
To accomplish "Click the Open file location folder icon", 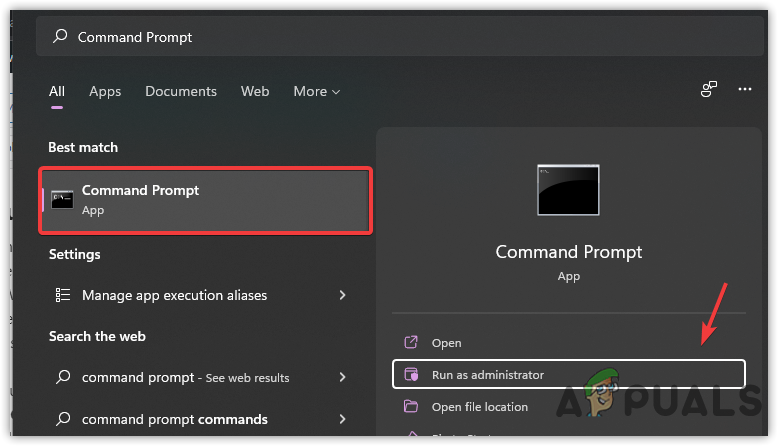I will [410, 407].
